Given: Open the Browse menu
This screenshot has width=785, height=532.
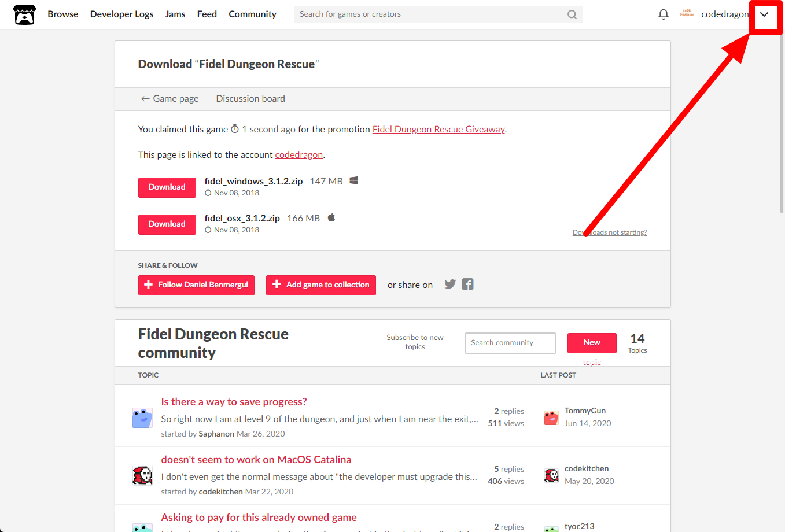Looking at the screenshot, I should [x=63, y=14].
